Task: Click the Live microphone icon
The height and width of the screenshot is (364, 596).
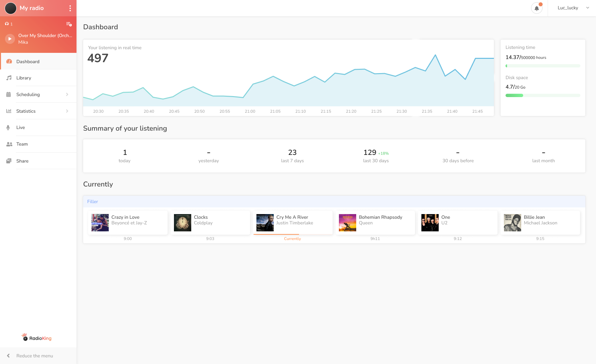Action: coord(8,128)
